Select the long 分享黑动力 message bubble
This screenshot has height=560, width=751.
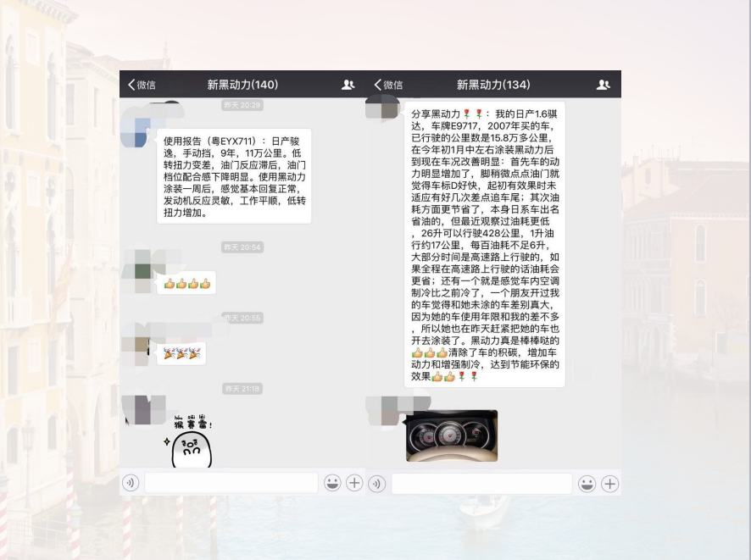(x=484, y=244)
